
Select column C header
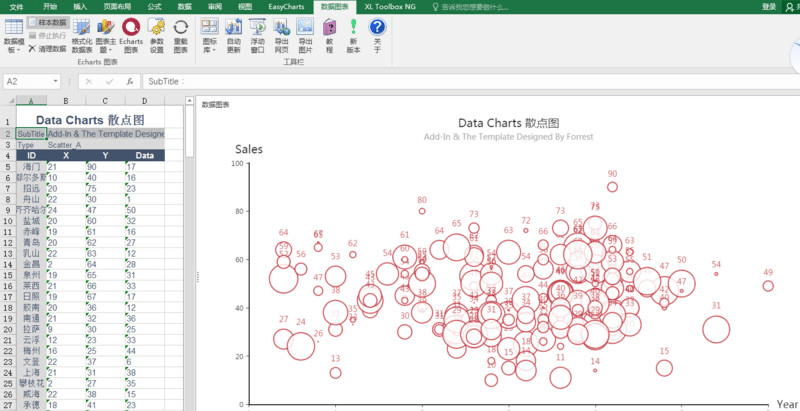[x=105, y=100]
